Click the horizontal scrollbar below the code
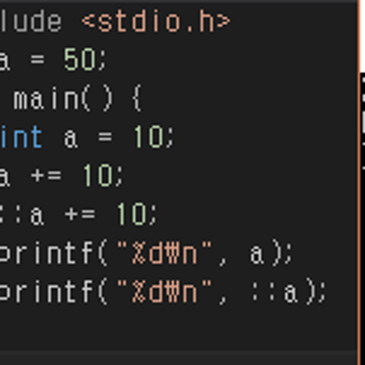Viewport: 365px width, 365px height. [178, 358]
